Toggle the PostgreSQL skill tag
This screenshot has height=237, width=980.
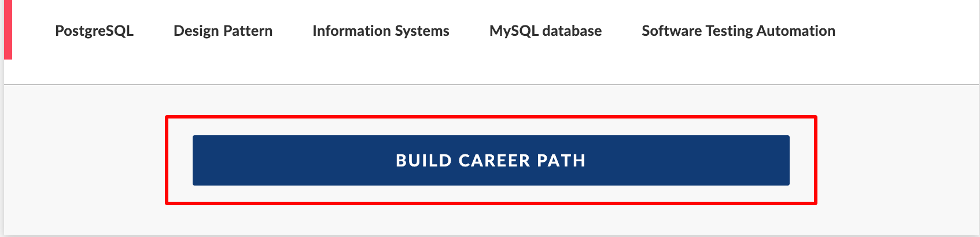[94, 31]
